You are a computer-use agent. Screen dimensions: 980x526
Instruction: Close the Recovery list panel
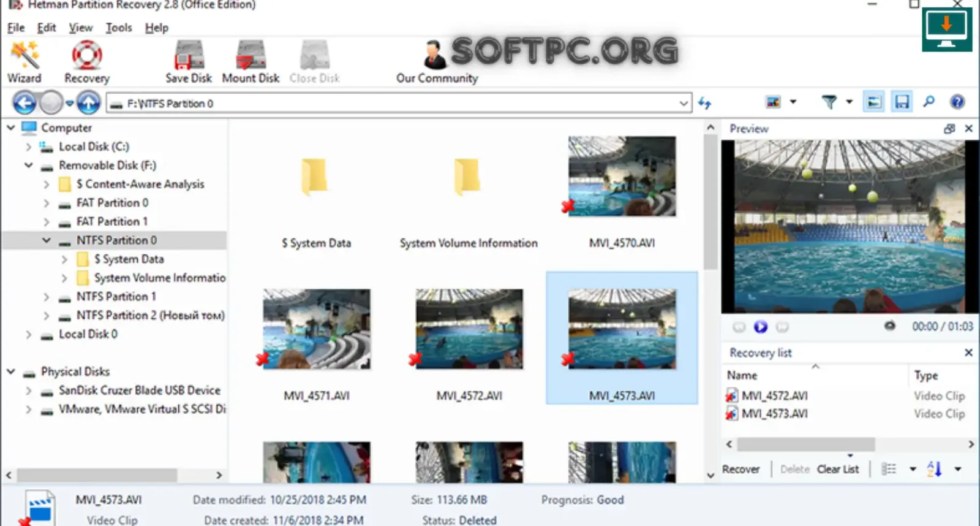(968, 353)
